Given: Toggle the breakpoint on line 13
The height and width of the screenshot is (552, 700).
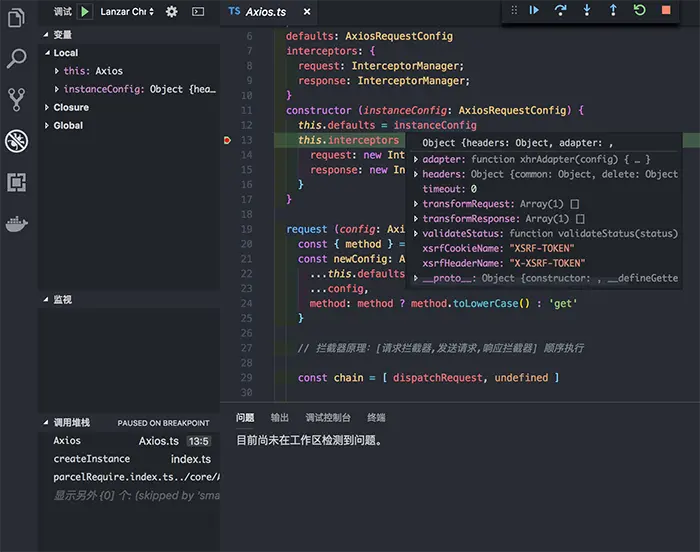Looking at the screenshot, I should coord(228,141).
